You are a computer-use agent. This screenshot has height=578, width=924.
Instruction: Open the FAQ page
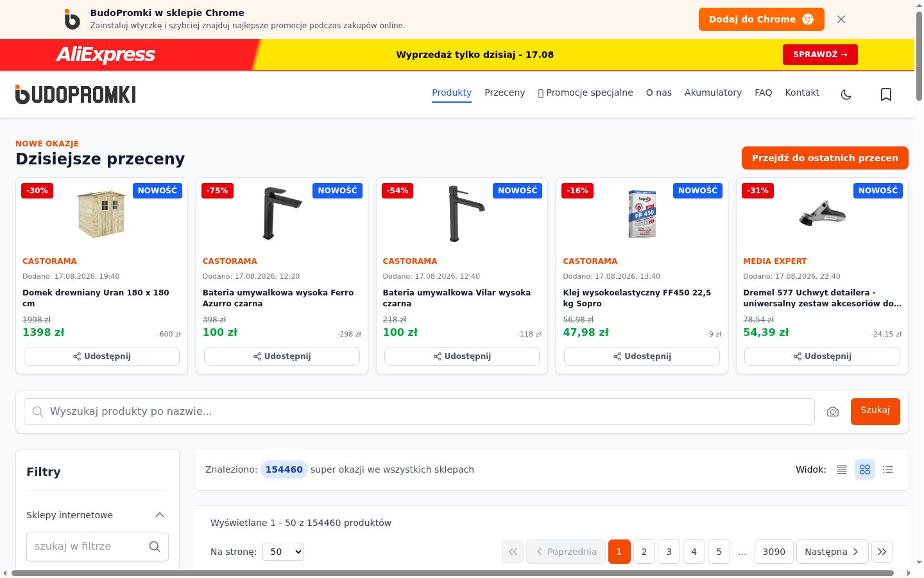click(x=764, y=92)
